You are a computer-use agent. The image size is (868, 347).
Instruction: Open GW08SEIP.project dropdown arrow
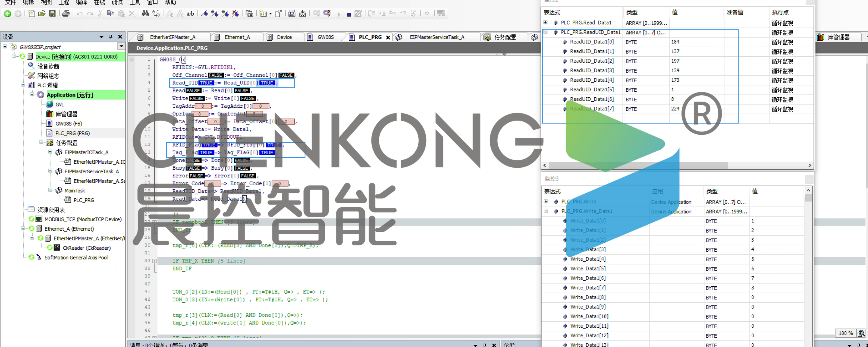[121, 46]
